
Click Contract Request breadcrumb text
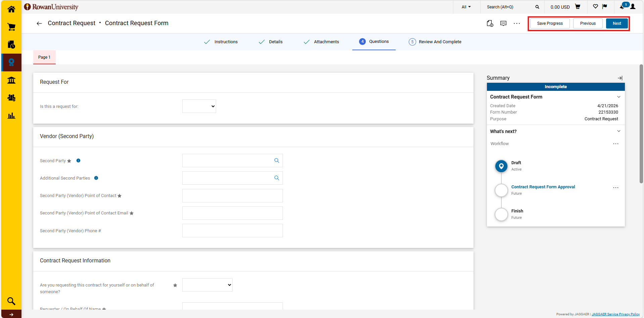[x=71, y=23]
